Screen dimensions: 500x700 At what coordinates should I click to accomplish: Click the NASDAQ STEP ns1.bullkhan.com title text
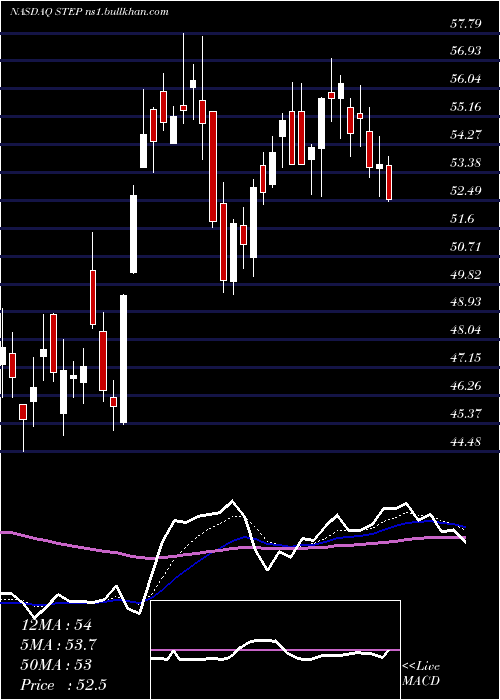[x=89, y=12]
